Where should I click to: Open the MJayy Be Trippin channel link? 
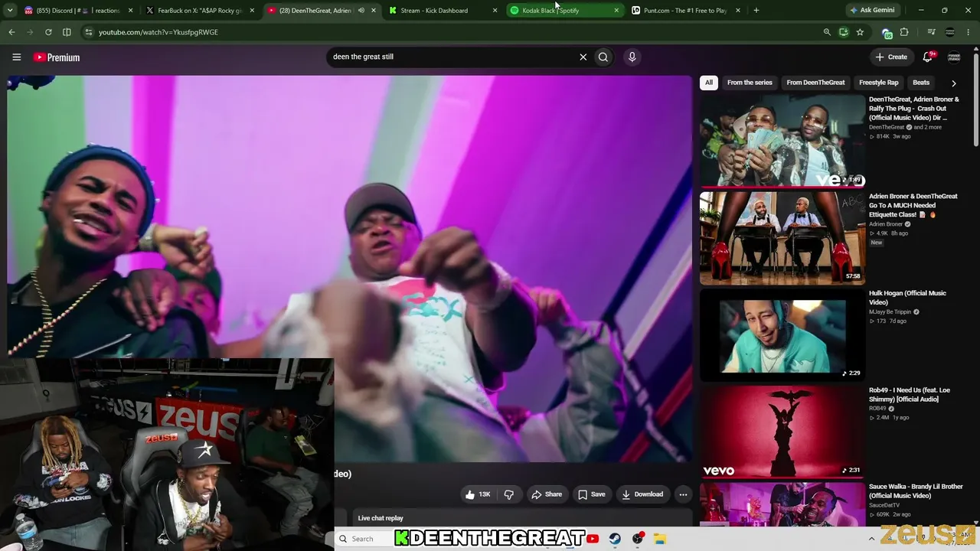tap(890, 312)
